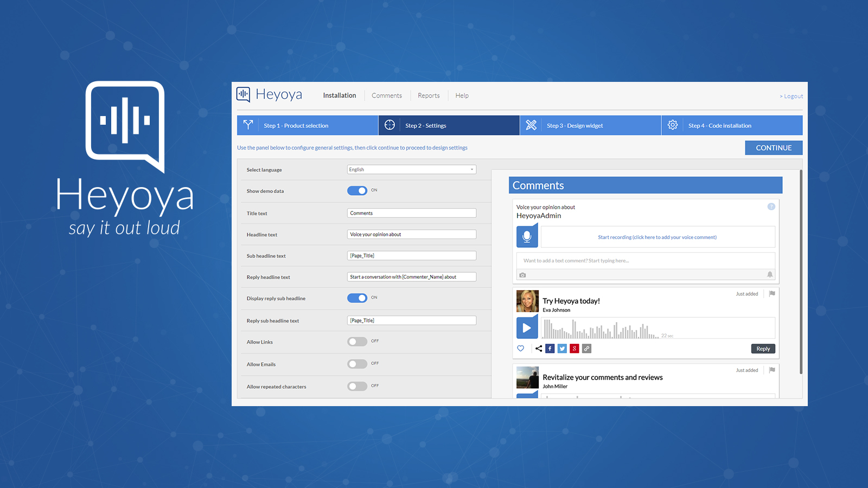Enable the Allow Links switch
This screenshot has width=868, height=488.
[357, 342]
